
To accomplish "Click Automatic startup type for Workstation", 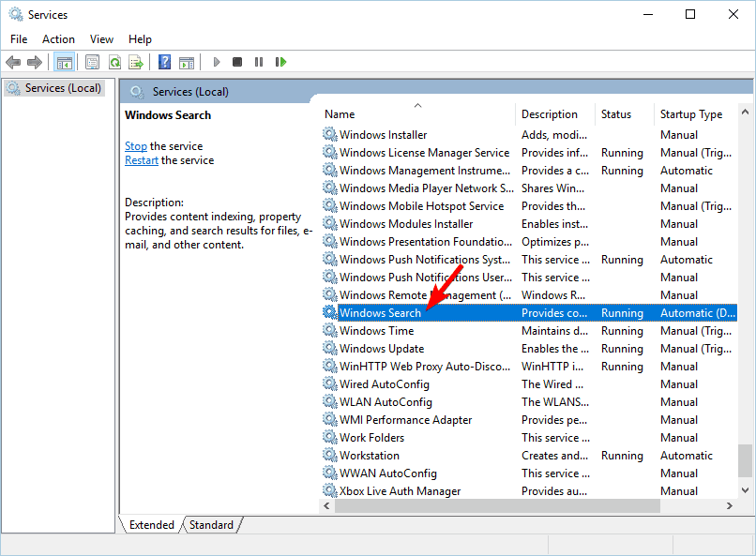I will pos(686,456).
